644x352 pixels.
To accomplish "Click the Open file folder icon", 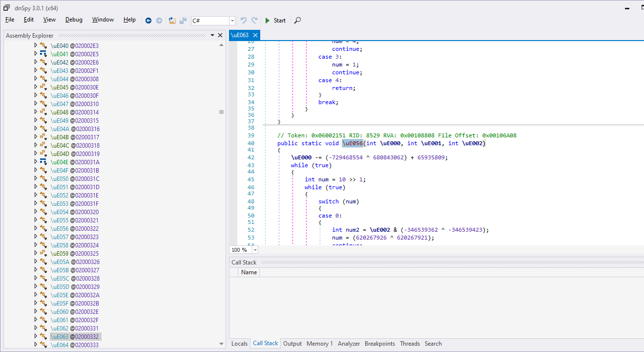I will 172,21.
